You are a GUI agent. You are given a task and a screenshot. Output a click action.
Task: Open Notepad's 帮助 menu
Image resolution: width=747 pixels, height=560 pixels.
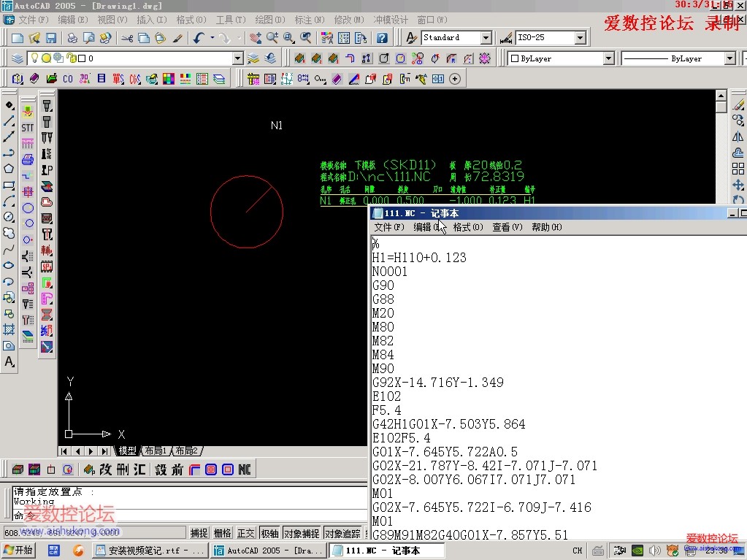coord(546,227)
